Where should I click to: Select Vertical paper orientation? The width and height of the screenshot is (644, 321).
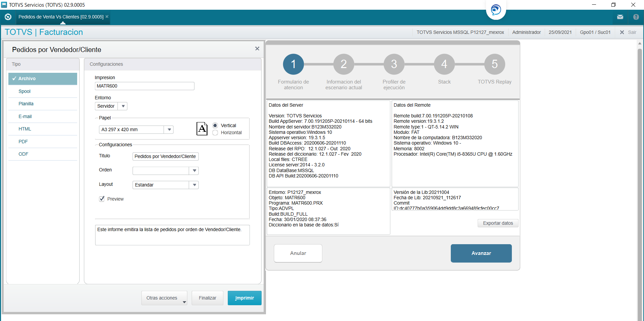(215, 125)
